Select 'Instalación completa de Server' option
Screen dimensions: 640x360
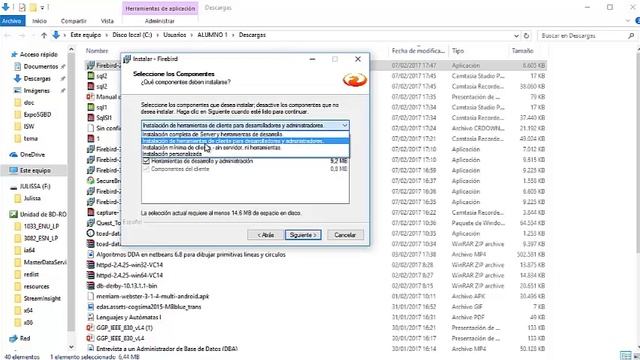[x=245, y=134]
